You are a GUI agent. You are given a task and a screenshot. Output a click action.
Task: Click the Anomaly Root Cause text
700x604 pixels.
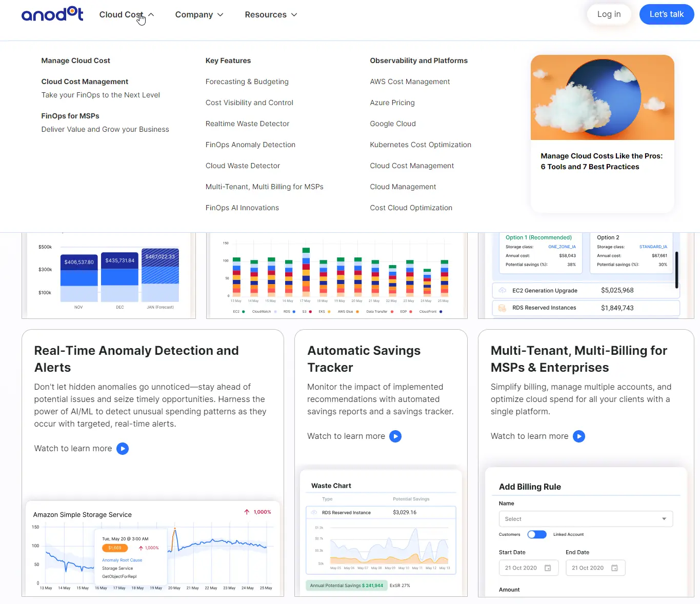122,560
